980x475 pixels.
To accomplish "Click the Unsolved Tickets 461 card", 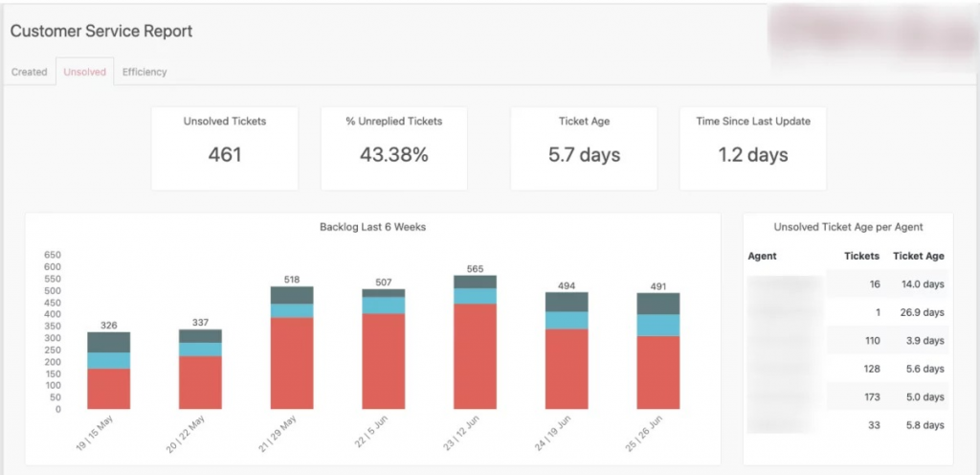I will [224, 147].
